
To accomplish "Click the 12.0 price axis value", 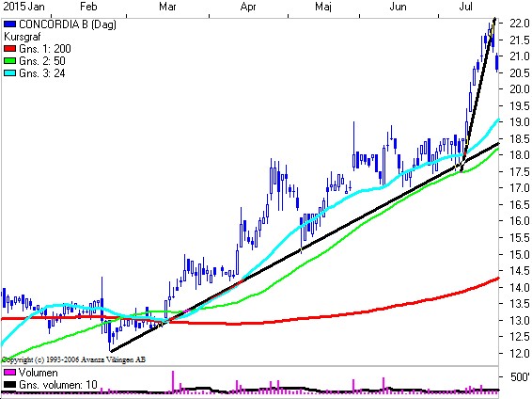I will tap(519, 353).
